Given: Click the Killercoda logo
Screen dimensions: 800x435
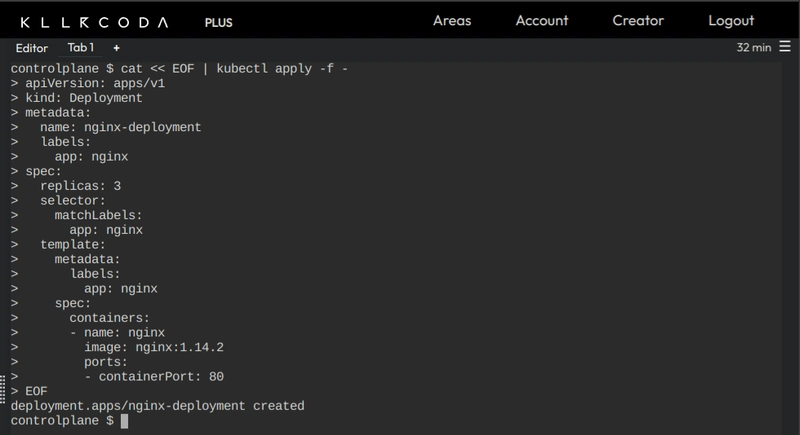Looking at the screenshot, I should click(94, 22).
